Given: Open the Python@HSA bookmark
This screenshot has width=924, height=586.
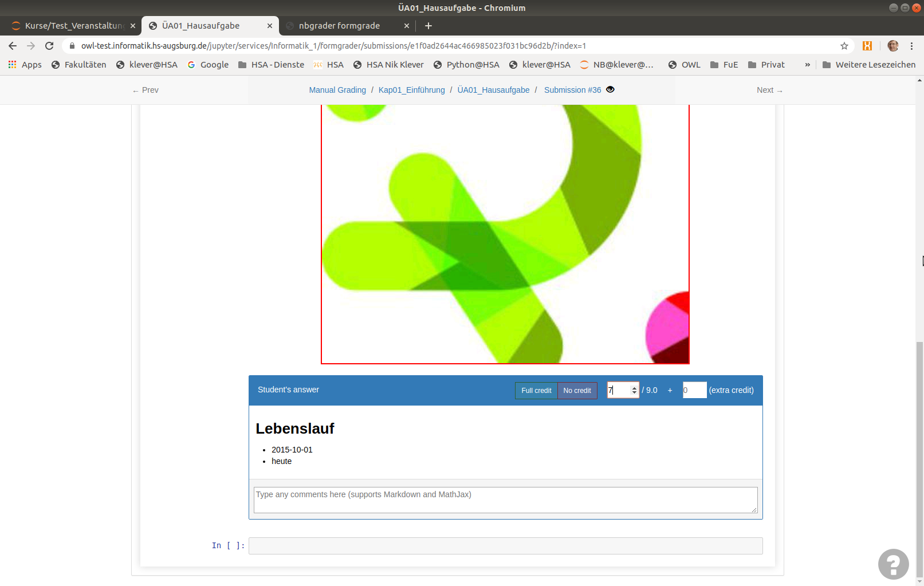Looking at the screenshot, I should (466, 65).
